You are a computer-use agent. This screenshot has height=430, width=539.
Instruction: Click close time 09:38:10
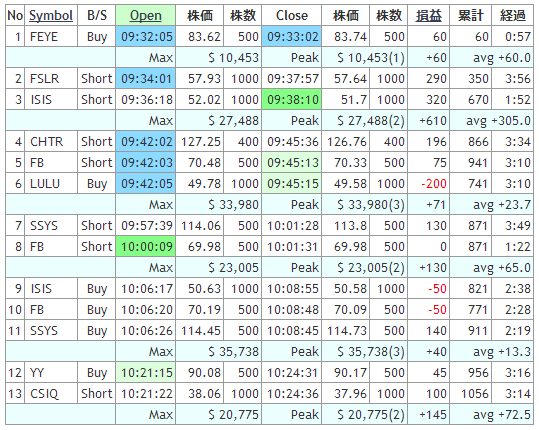point(292,100)
